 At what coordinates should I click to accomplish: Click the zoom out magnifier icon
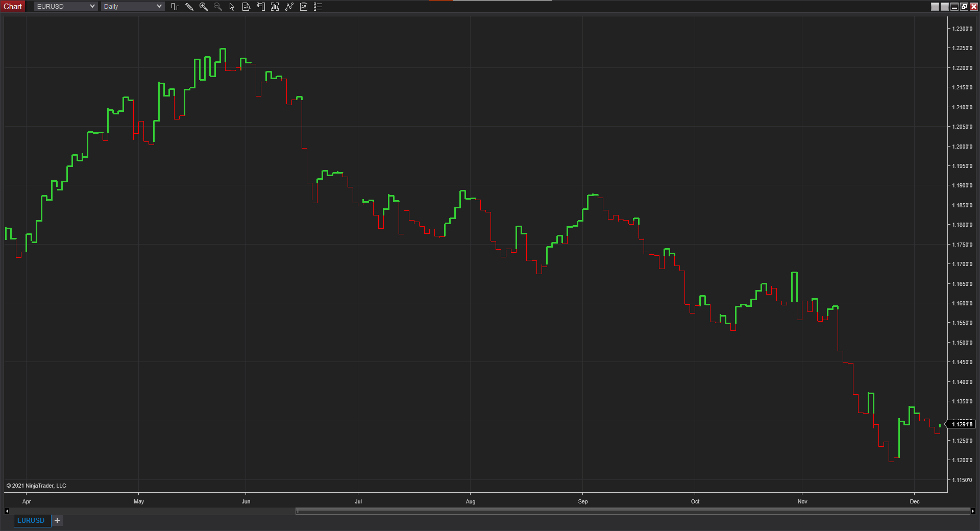[x=218, y=7]
